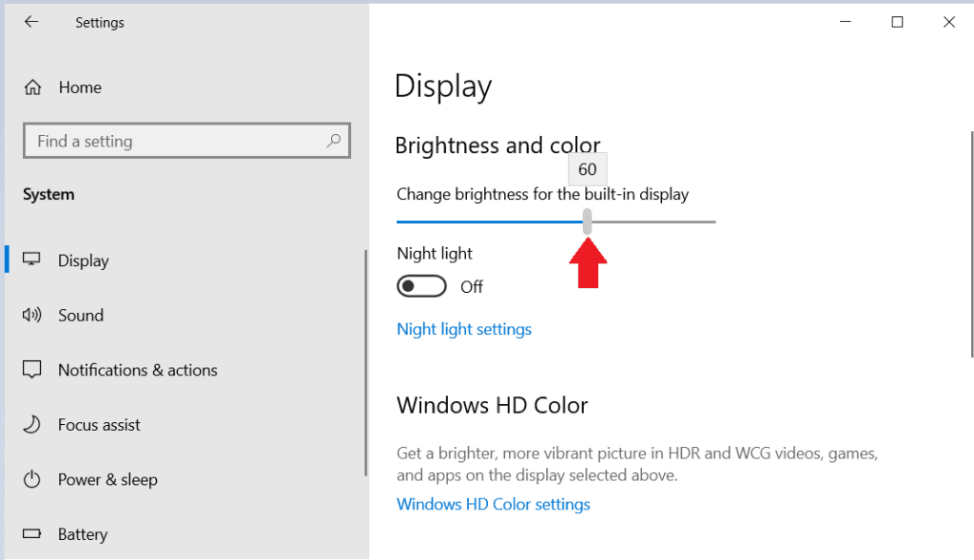Click the search magnifier icon
The image size is (974, 560).
point(334,141)
